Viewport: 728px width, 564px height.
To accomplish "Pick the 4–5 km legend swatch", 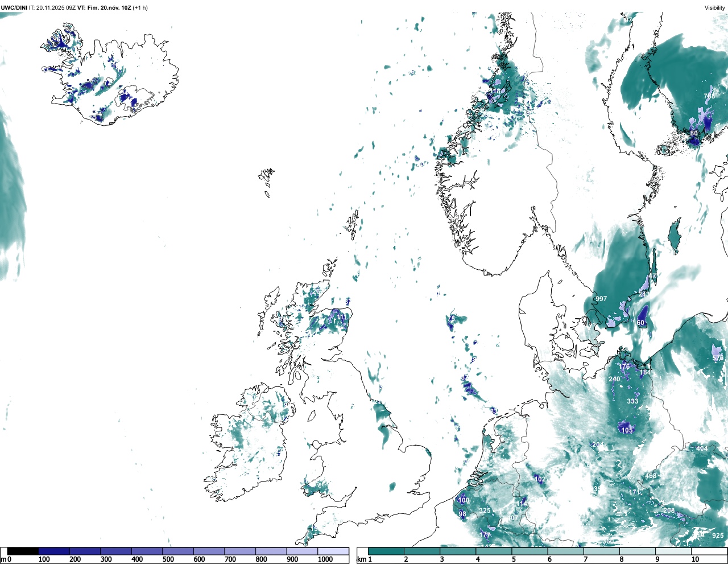I will (494, 551).
